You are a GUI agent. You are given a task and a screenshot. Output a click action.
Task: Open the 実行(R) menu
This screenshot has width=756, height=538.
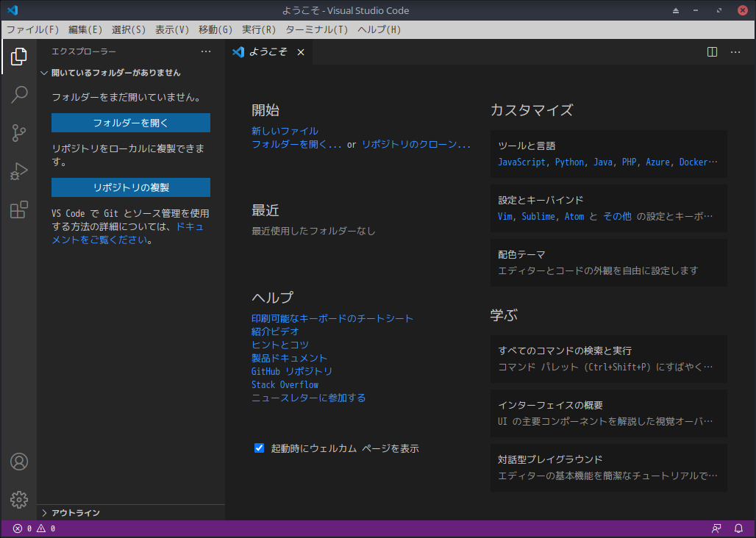tap(259, 30)
